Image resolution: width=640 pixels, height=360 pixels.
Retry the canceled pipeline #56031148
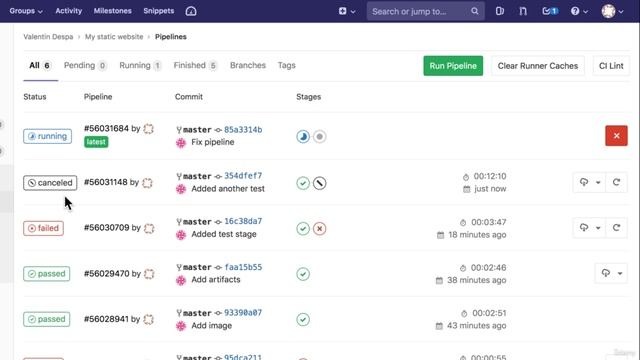coord(616,182)
